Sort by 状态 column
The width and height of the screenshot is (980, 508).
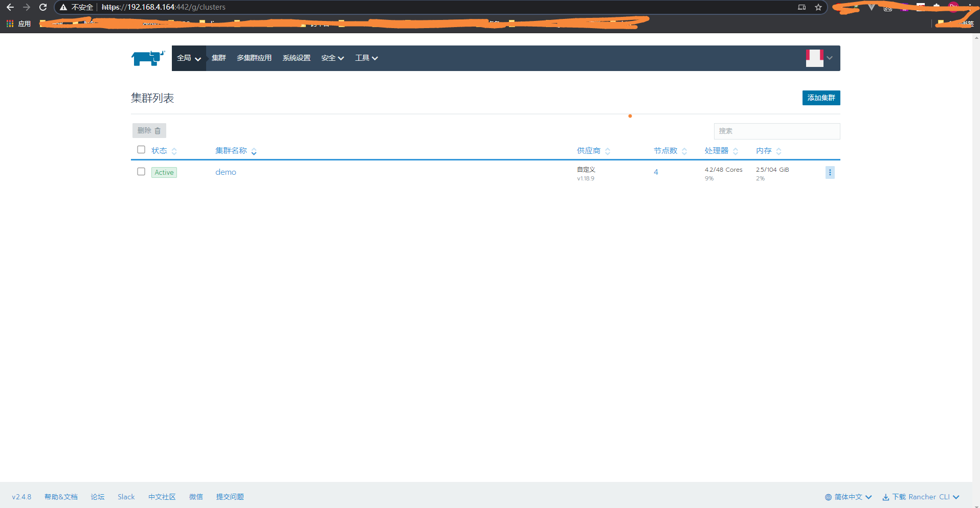click(x=164, y=151)
